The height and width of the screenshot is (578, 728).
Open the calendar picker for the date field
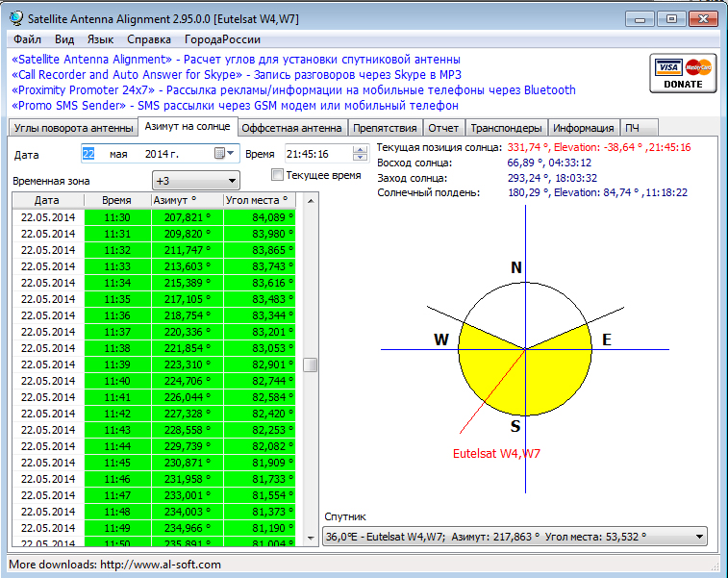[x=225, y=153]
